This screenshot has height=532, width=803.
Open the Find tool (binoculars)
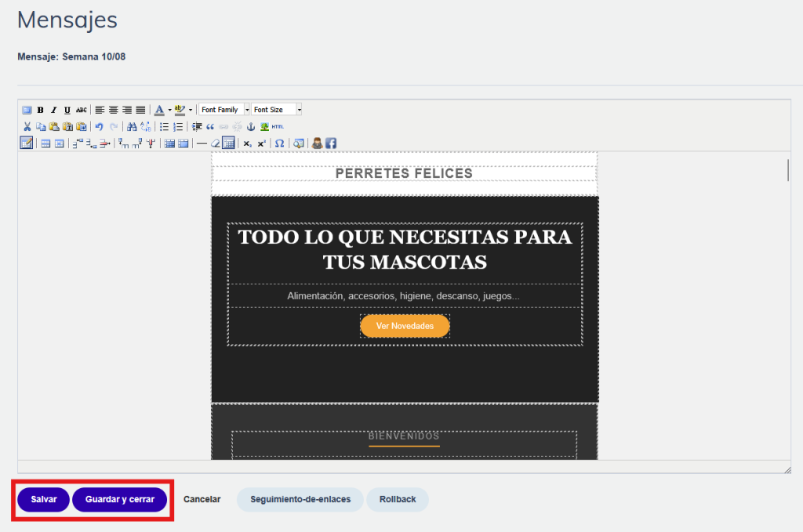click(x=132, y=126)
